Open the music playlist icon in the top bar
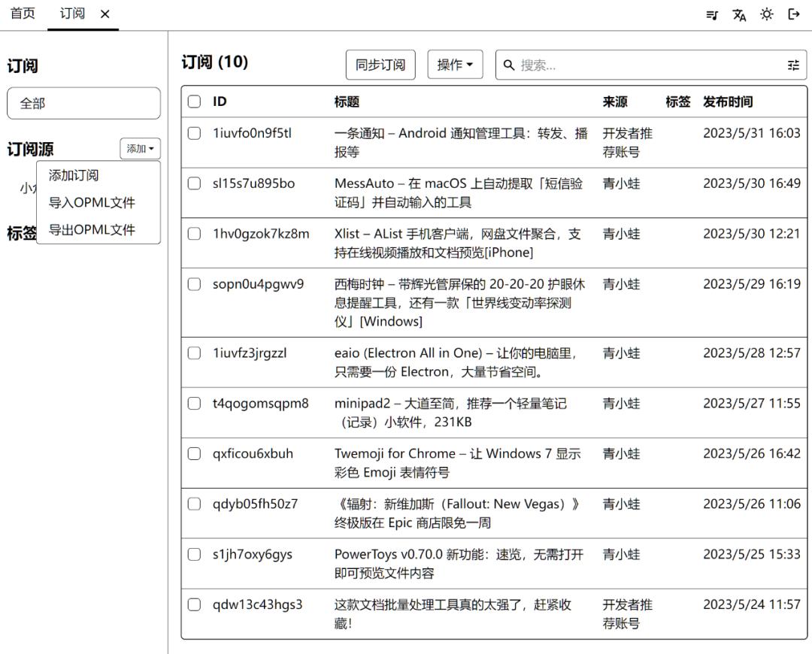The height and width of the screenshot is (654, 812). pyautogui.click(x=711, y=14)
